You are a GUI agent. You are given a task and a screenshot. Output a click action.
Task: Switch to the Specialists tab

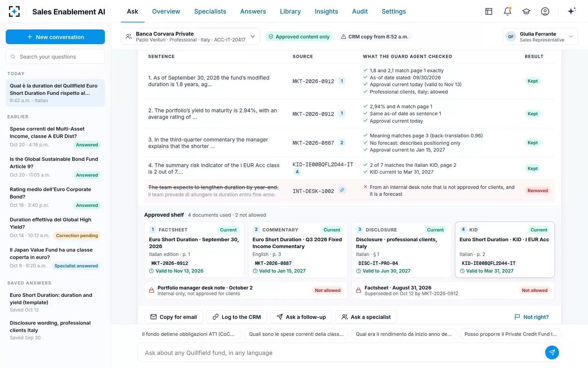(210, 11)
